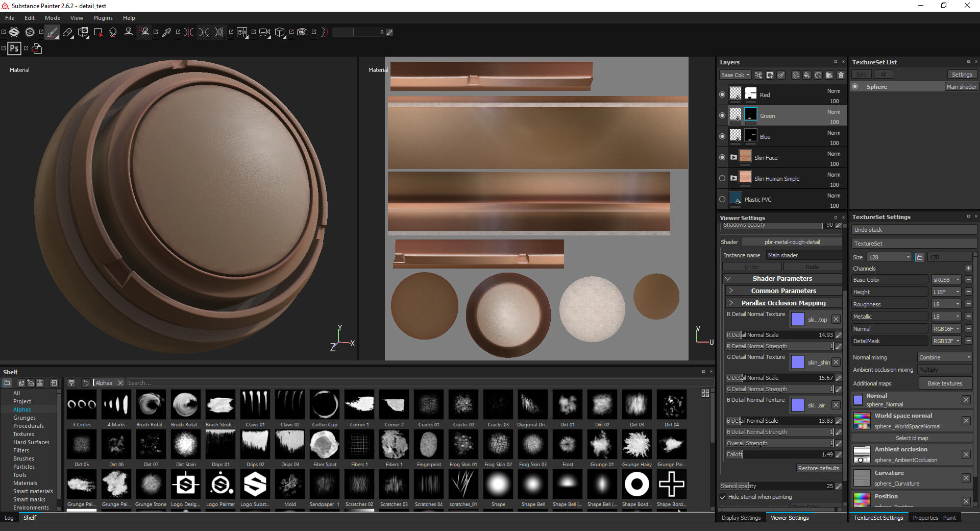Create a new folder in Layers

click(x=829, y=75)
